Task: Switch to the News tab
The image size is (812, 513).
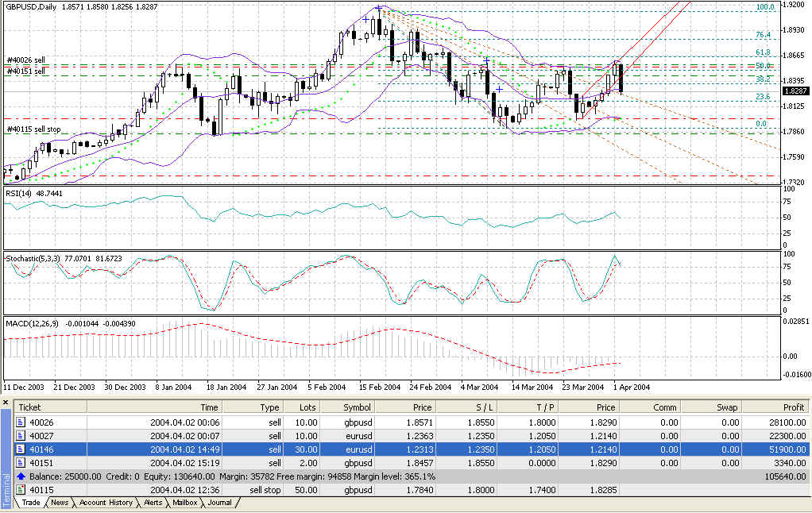Action: pos(60,503)
